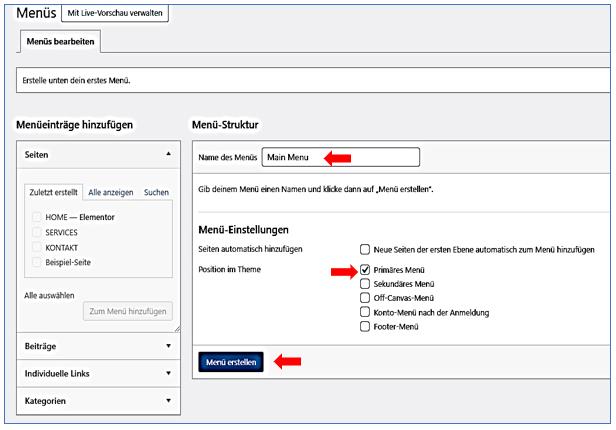Screen dimensions: 616x430
Task: Switch to the Alle anzeigen tab
Action: click(111, 192)
